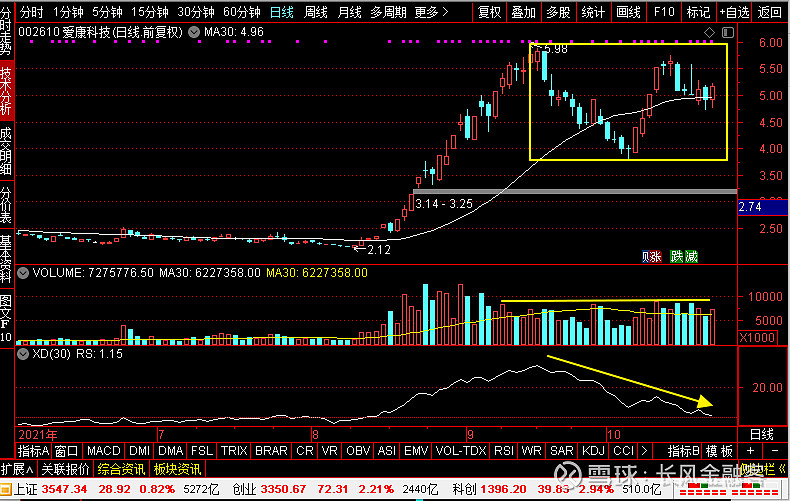Screen dimensions: 790x501
Task: Toggle the 叠加 overlay button
Action: pos(523,12)
